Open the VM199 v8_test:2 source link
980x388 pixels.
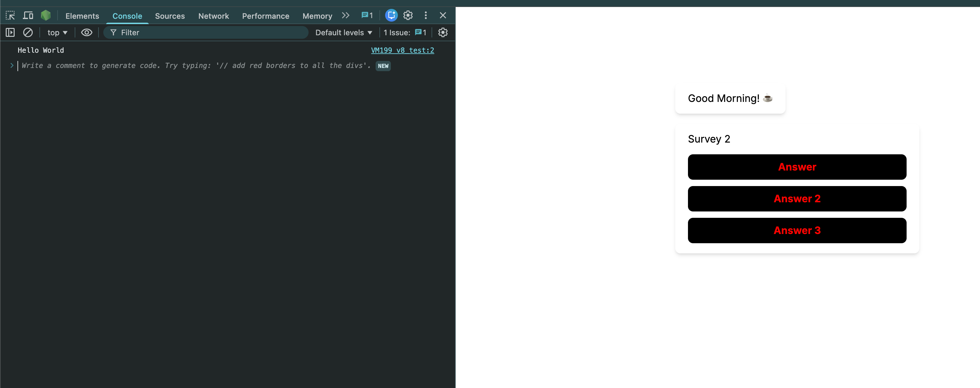(402, 50)
